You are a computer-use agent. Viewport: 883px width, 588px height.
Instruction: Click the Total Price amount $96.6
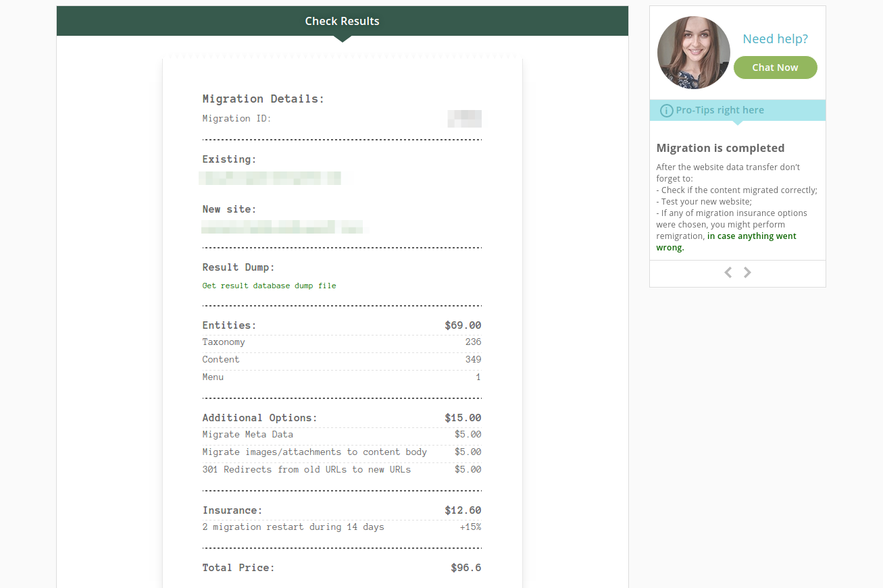(x=465, y=568)
